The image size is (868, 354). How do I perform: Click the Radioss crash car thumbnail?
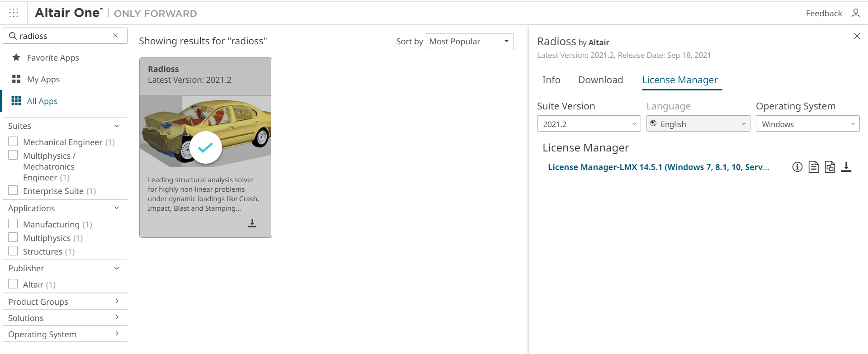pos(205,131)
